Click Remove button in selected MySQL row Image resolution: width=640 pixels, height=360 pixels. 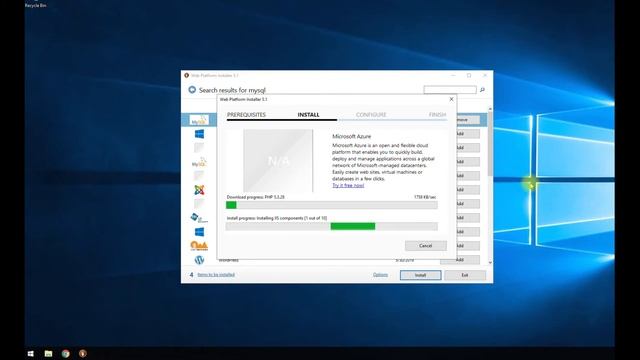click(x=468, y=120)
